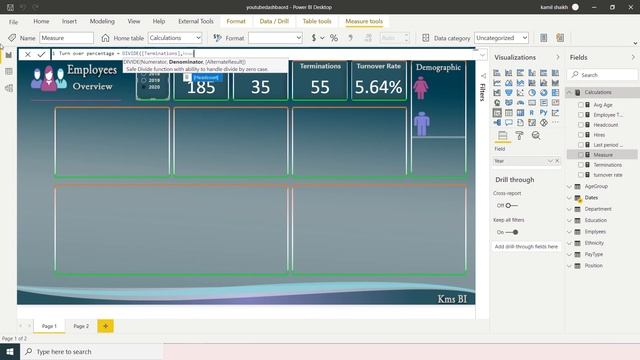
Task: Open the Fields well pane icon
Action: tap(502, 136)
